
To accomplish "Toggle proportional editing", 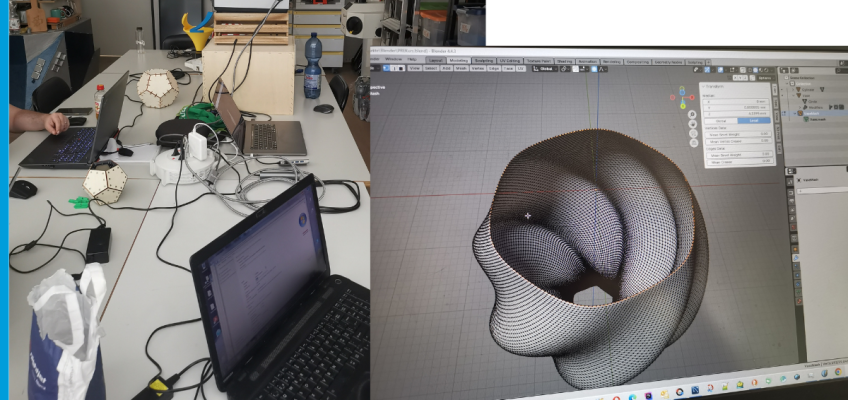I will pos(594,69).
